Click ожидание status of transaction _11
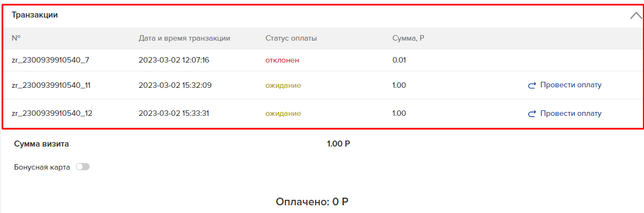This screenshot has width=644, height=213. [x=283, y=86]
